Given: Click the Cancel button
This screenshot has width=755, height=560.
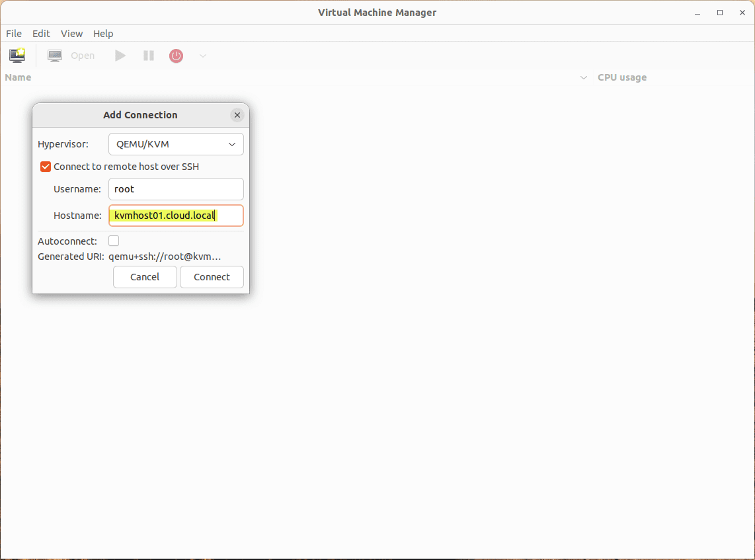Looking at the screenshot, I should (145, 277).
